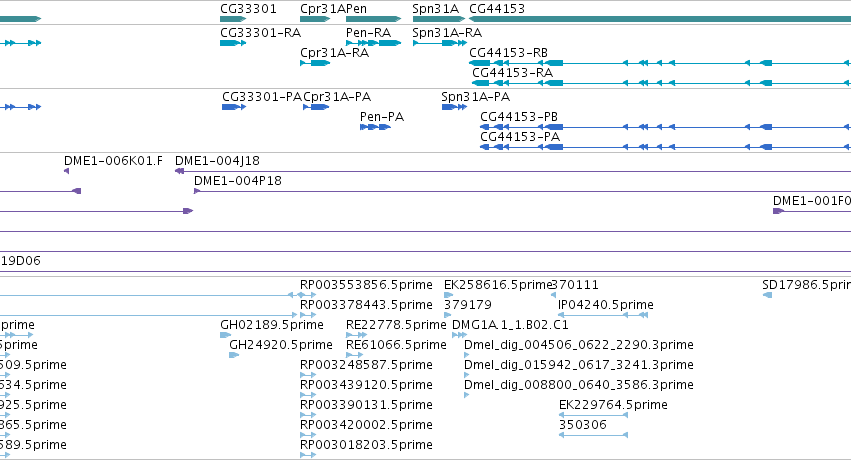Select the Pen-RA transcript
Image resolution: width=851 pixels, height=460 pixels.
369,33
